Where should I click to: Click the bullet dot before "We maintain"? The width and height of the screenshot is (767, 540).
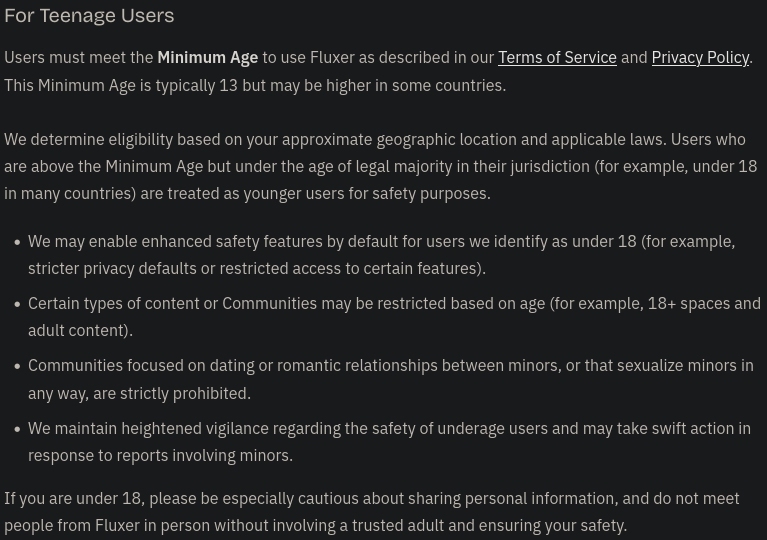click(x=17, y=429)
